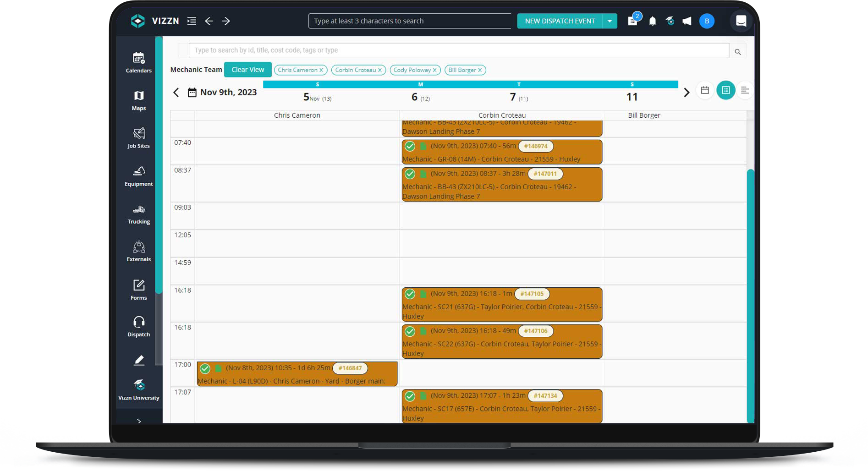Switch to the calendar month view icon
868x471 pixels.
705,90
